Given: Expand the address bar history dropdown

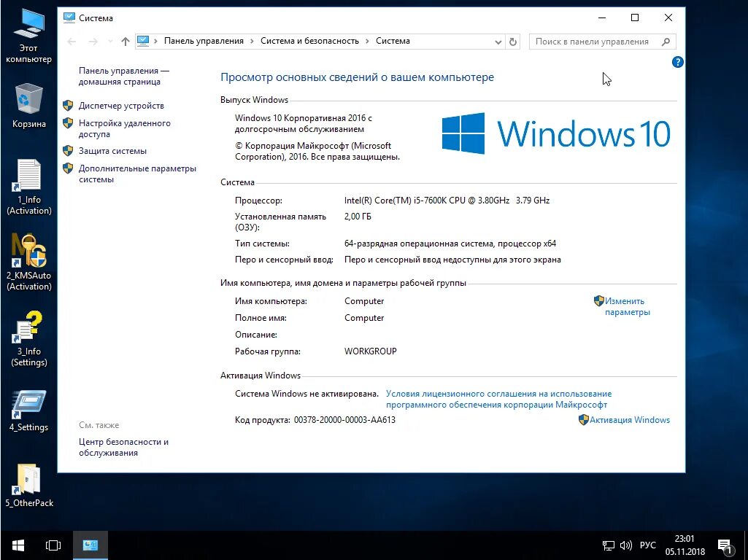Looking at the screenshot, I should pyautogui.click(x=498, y=42).
